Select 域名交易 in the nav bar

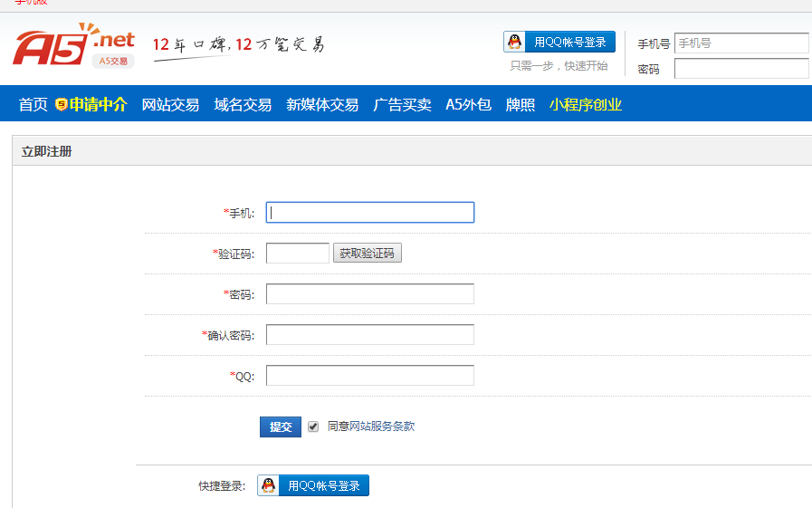(x=243, y=105)
